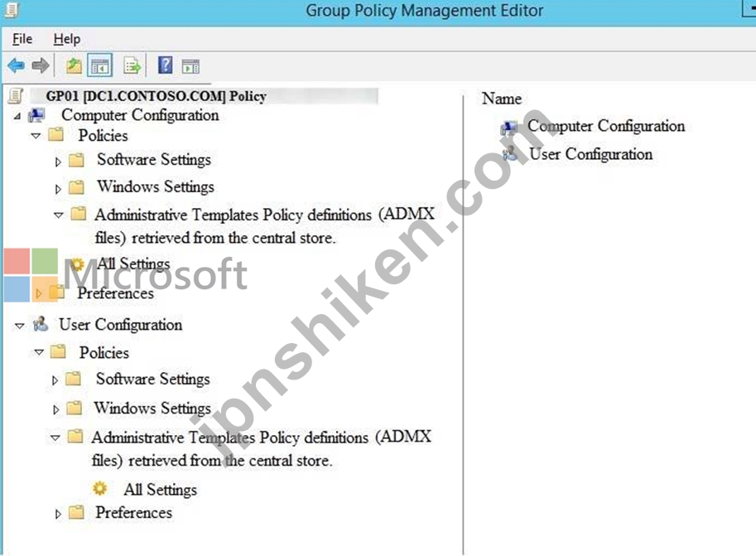Collapse the User Configuration tree node

(x=20, y=326)
